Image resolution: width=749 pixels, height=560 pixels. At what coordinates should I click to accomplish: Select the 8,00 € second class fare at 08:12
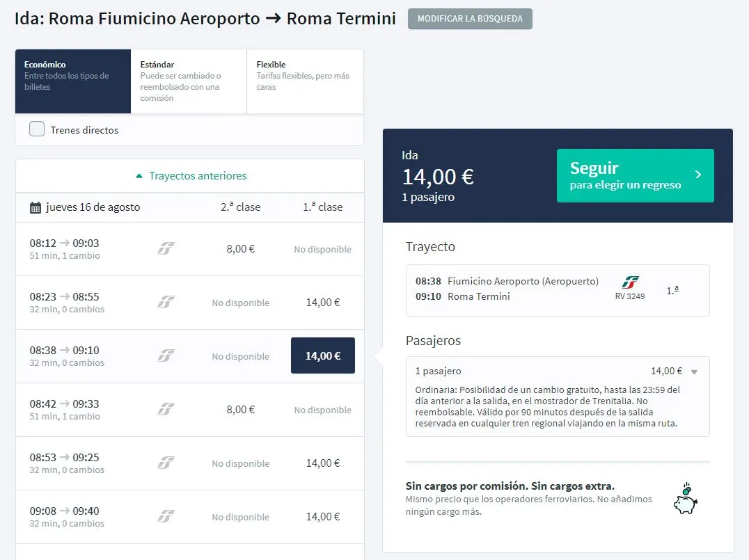coord(241,249)
